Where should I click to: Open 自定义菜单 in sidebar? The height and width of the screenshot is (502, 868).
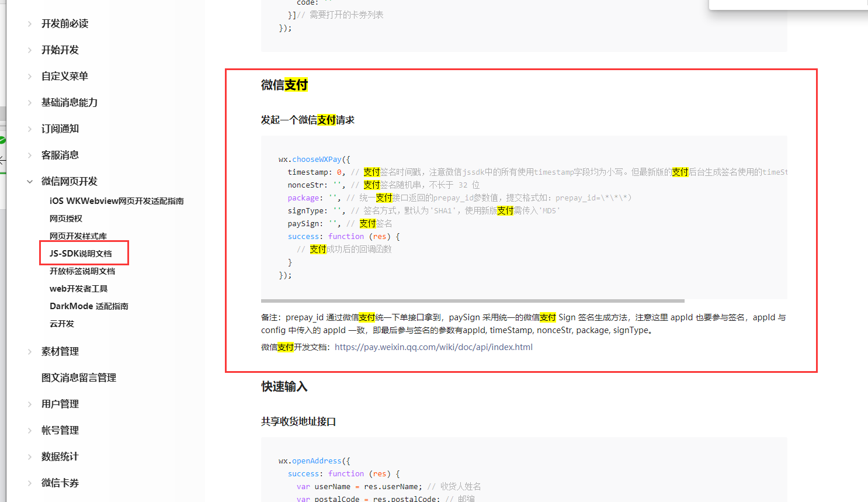pyautogui.click(x=65, y=76)
